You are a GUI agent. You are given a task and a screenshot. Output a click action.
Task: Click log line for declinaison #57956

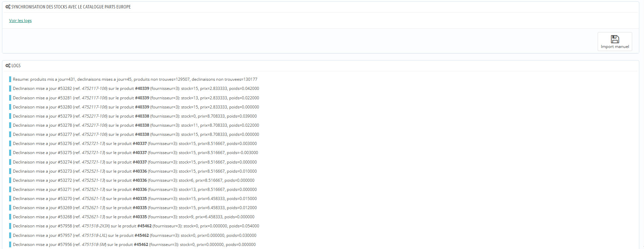(x=134, y=245)
